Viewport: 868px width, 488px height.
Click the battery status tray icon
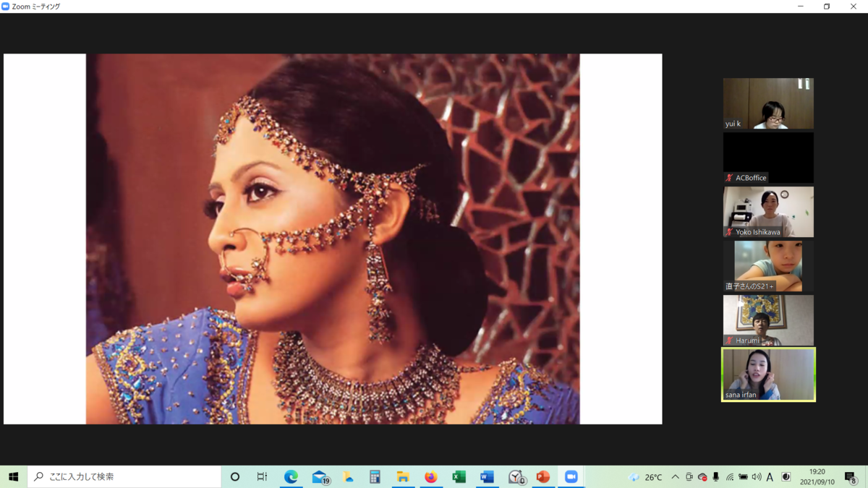coord(743,477)
